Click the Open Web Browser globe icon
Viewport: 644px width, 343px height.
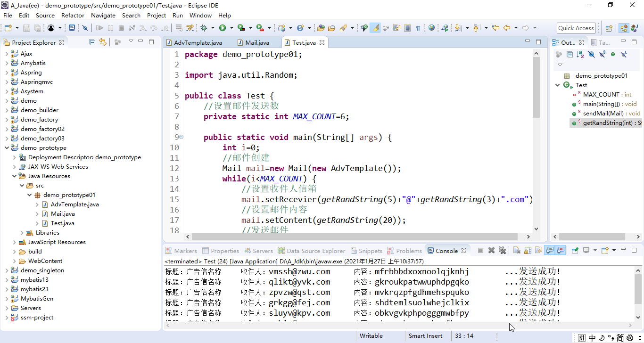[x=431, y=28]
